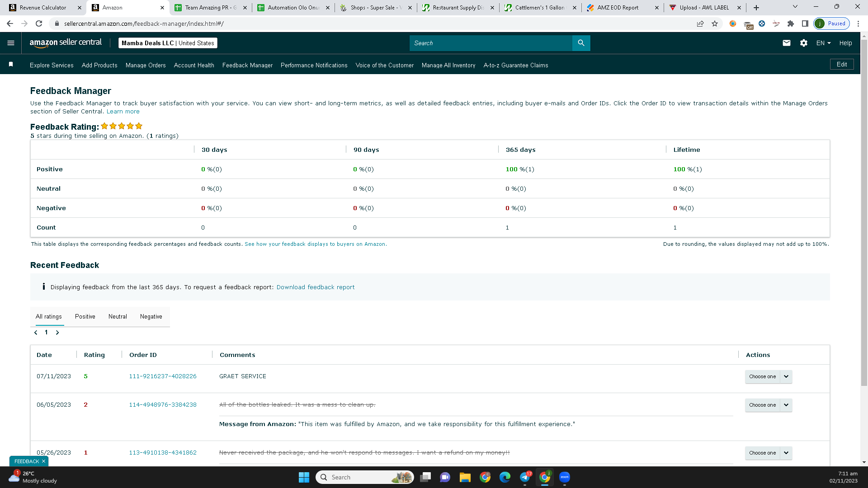Viewport: 868px width, 488px height.
Task: Toggle the Chrome side panel icon
Action: pos(805,23)
